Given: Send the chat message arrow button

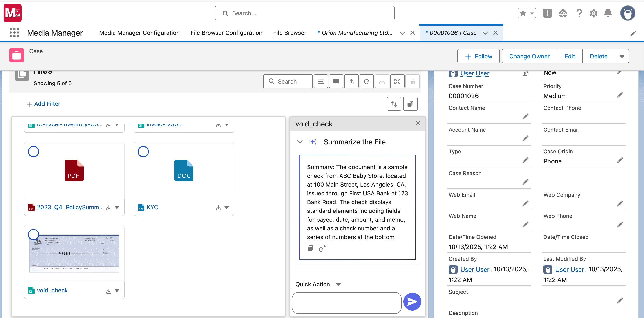Looking at the screenshot, I should pos(412,302).
